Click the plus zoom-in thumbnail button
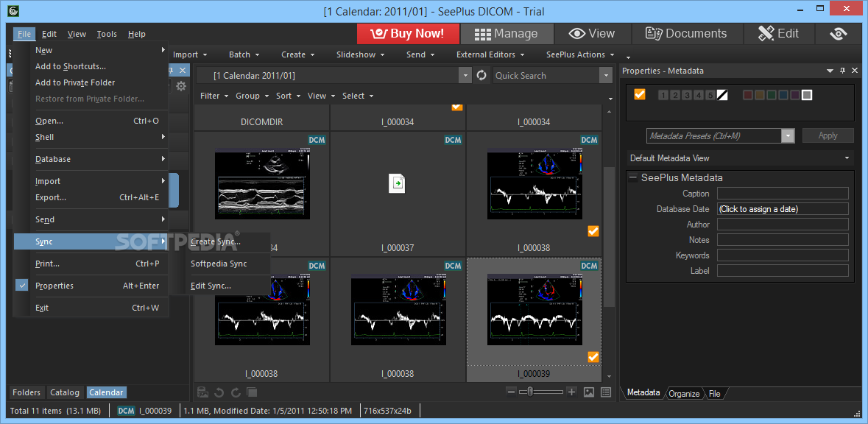The width and height of the screenshot is (868, 424). 572,392
